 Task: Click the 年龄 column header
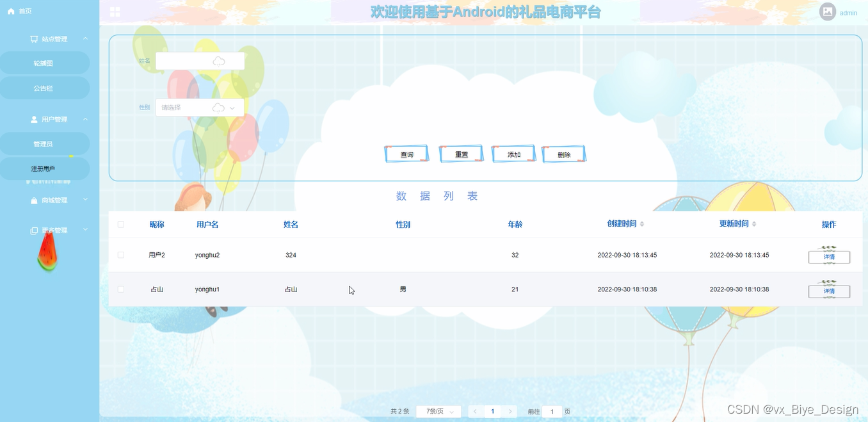(515, 224)
